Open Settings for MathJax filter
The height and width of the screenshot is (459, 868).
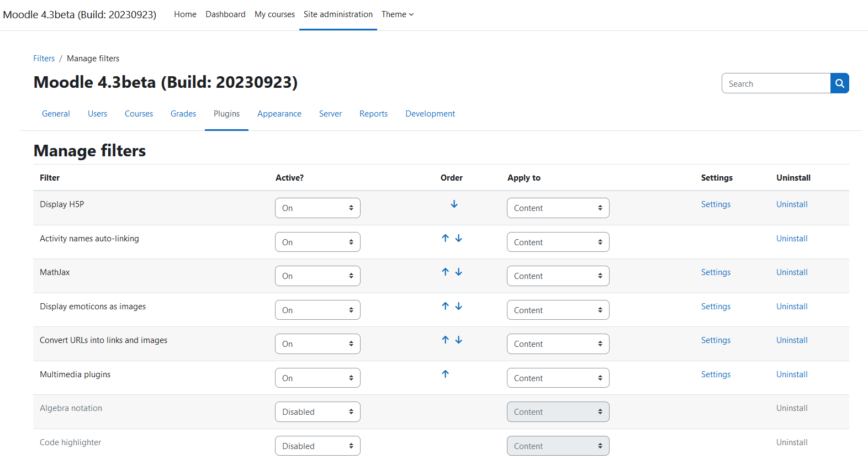pyautogui.click(x=716, y=272)
